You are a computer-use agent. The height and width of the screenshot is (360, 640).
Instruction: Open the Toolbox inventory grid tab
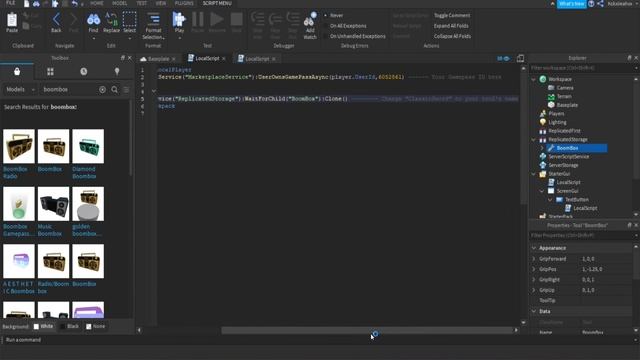(50, 71)
